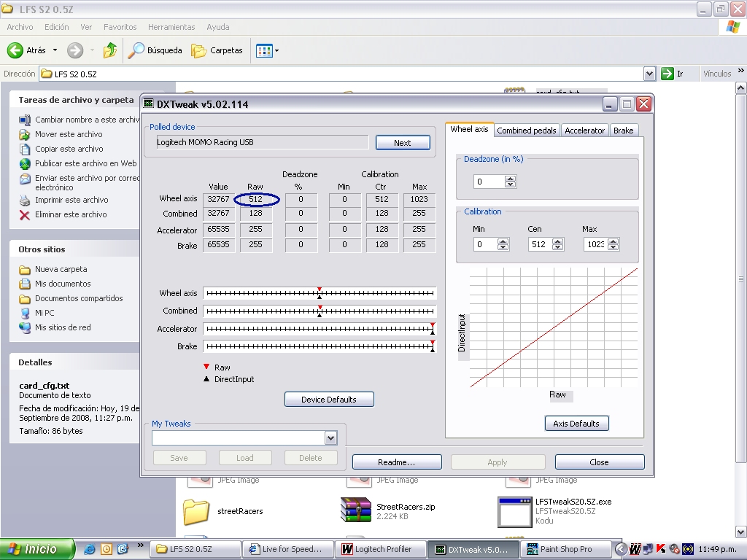Click Copiar este archivo icon

tap(25, 149)
